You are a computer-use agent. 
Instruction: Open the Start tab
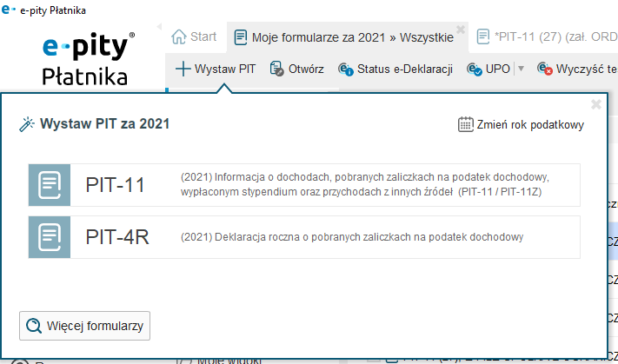pyautogui.click(x=195, y=36)
